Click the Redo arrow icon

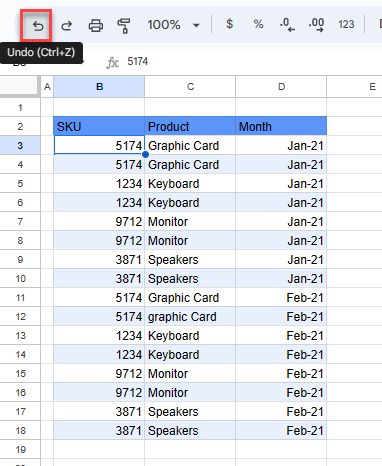(x=66, y=25)
